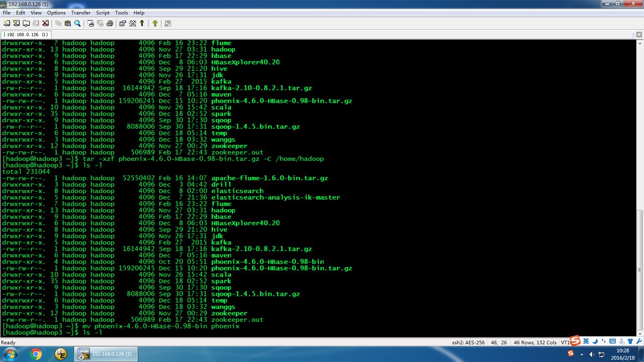Toggle the Sogou 英 language mode
This screenshot has width=644, height=362.
pyautogui.click(x=586, y=341)
